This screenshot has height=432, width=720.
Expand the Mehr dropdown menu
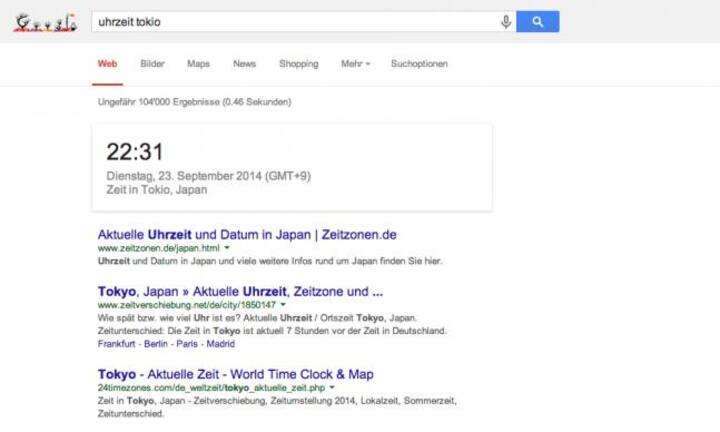pyautogui.click(x=355, y=64)
